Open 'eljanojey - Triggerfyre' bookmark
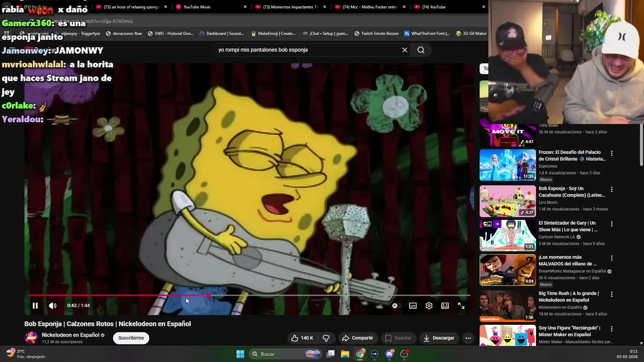Image resolution: width=644 pixels, height=362 pixels. (x=77, y=34)
